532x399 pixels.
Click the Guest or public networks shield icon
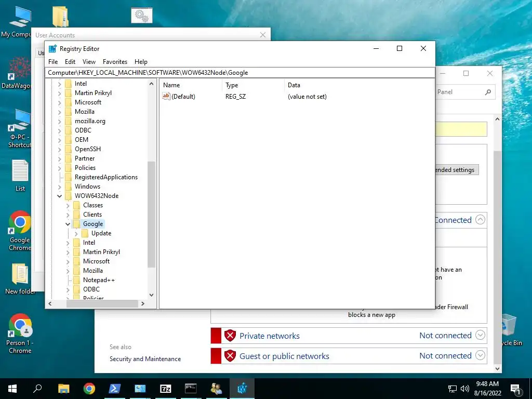(230, 356)
